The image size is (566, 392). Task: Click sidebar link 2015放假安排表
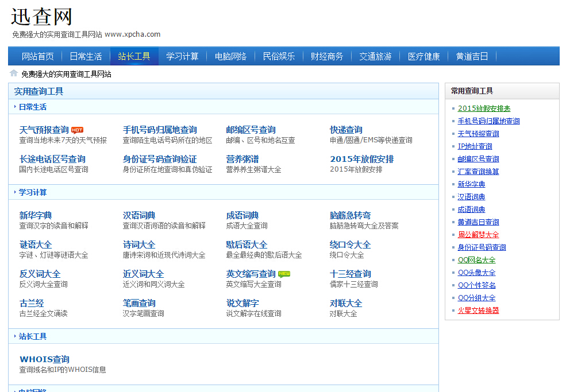click(484, 108)
